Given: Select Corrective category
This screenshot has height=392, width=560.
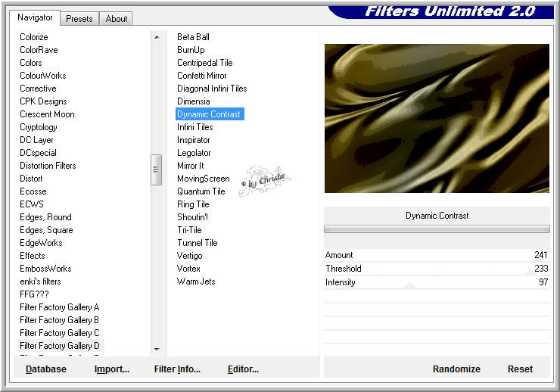Looking at the screenshot, I should click(x=38, y=89).
